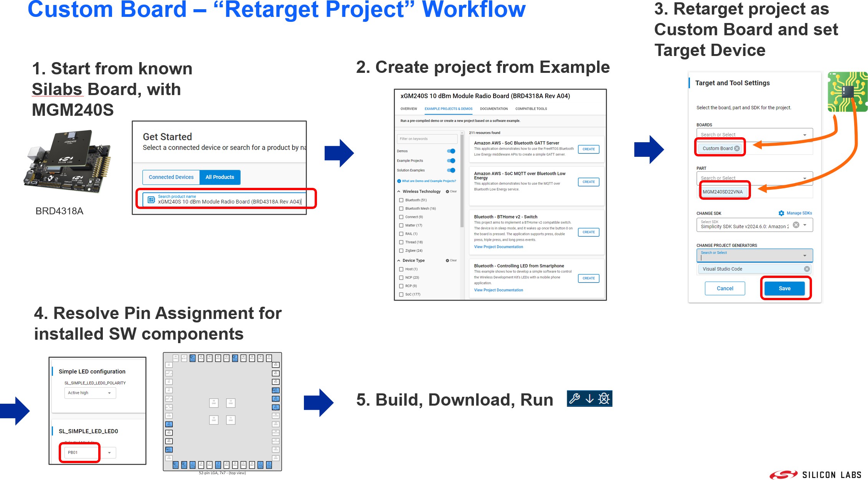Select pin 44 PC7 on the pinout
This screenshot has height=480, width=868.
[210, 358]
